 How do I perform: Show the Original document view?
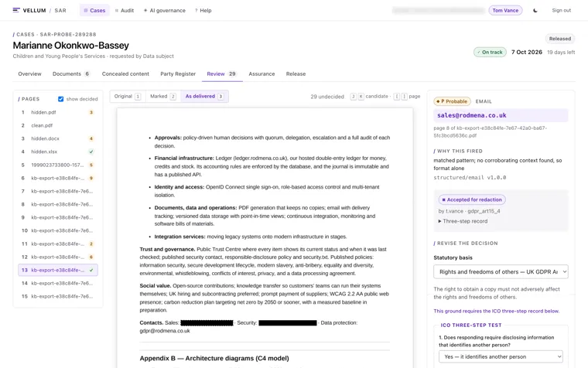[x=128, y=97]
